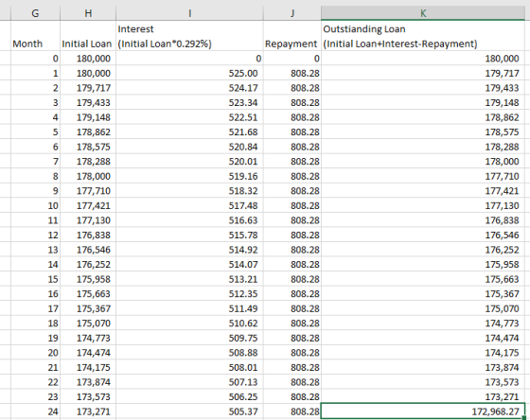The height and width of the screenshot is (420, 530).
Task: Select interest cell 508.01
Action: [189, 367]
